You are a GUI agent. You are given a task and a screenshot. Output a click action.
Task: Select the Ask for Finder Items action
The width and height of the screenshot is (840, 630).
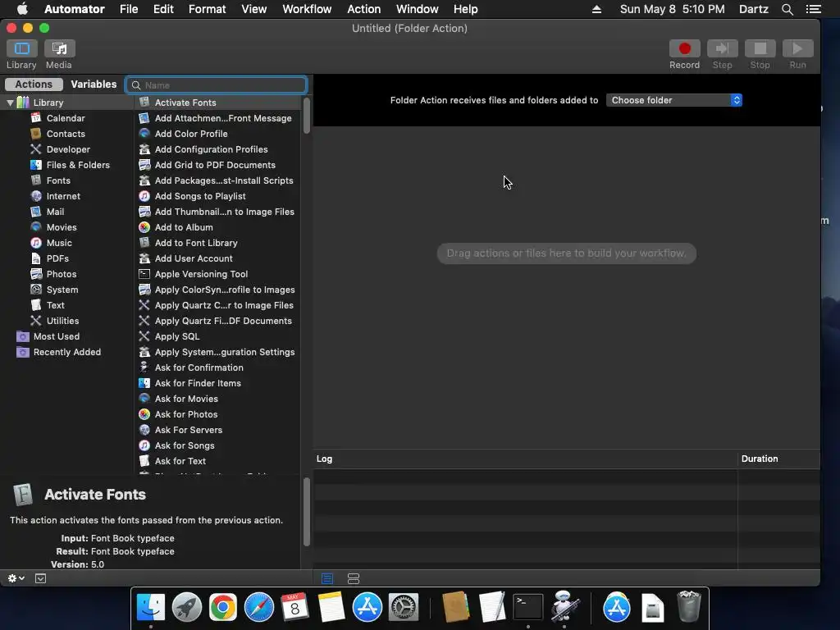click(217, 383)
